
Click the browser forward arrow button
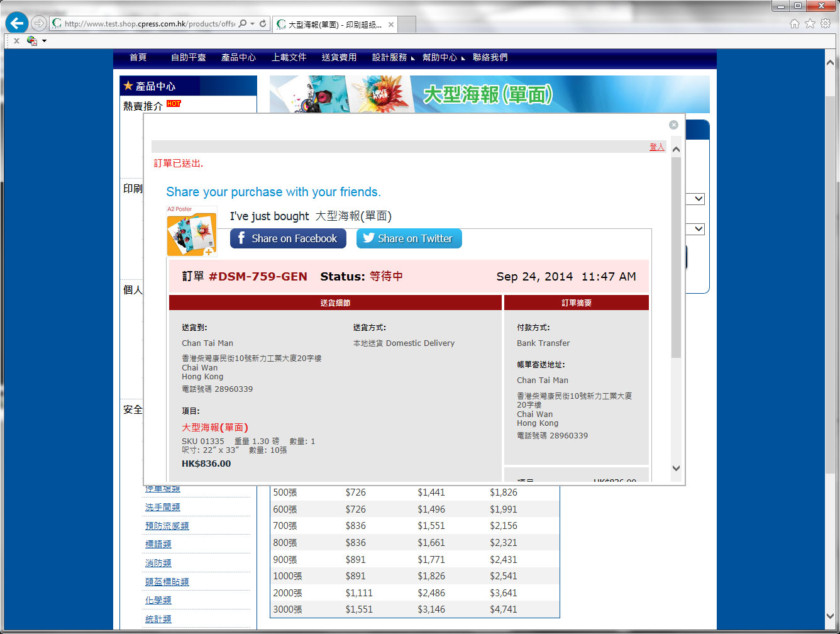39,24
